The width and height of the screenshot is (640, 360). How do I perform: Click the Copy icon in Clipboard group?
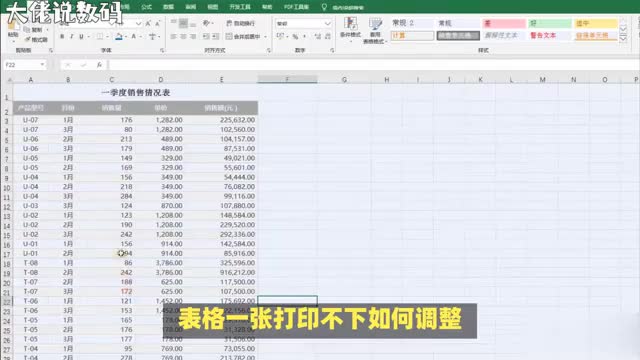pyautogui.click(x=27, y=30)
